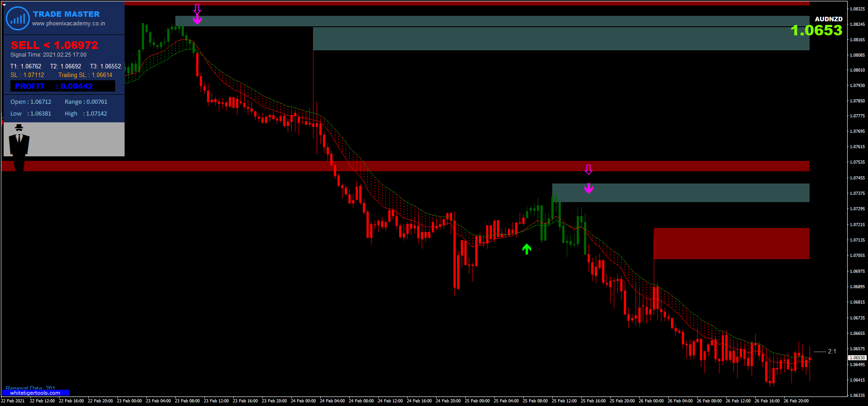Click the Trade Master bar-chart logo icon

(x=18, y=19)
